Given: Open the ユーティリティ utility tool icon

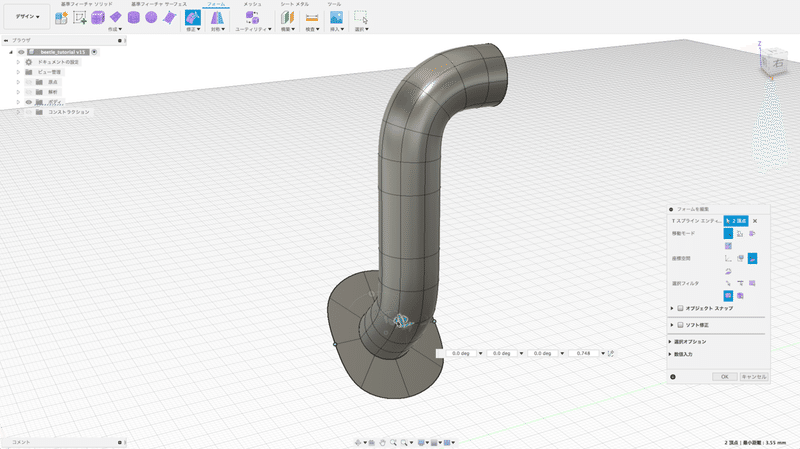Looking at the screenshot, I should pyautogui.click(x=252, y=18).
